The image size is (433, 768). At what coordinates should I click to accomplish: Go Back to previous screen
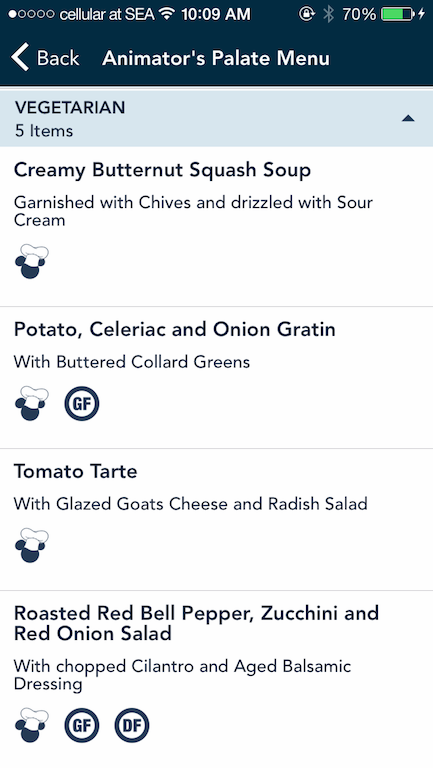[45, 58]
